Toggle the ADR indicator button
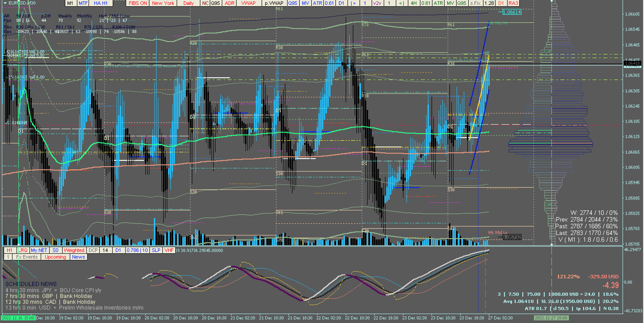The width and height of the screenshot is (644, 323). coord(229,3)
